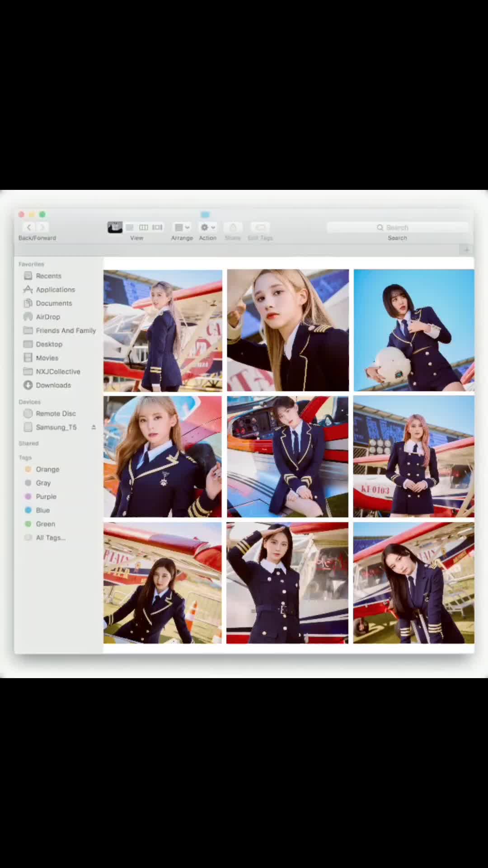Open the Action gear dropdown
Viewport: 488px width, 868px height.
pos(208,227)
